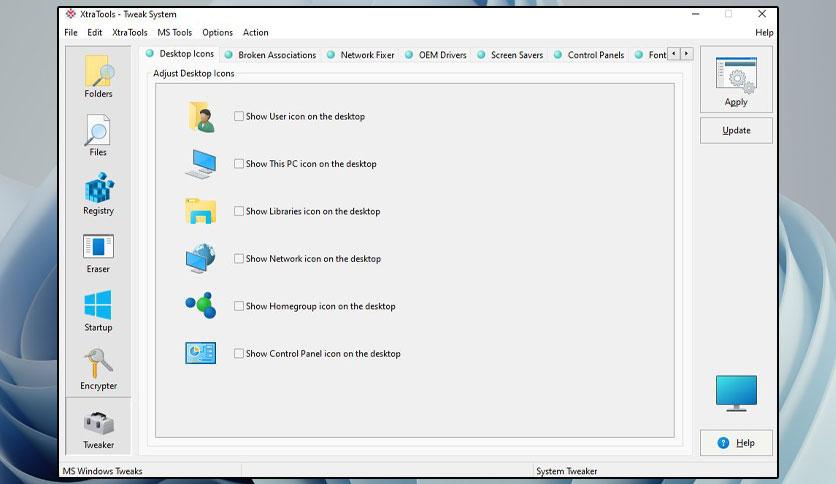836x484 pixels.
Task: Check Show Control Panel icon on desktop
Action: tap(239, 353)
